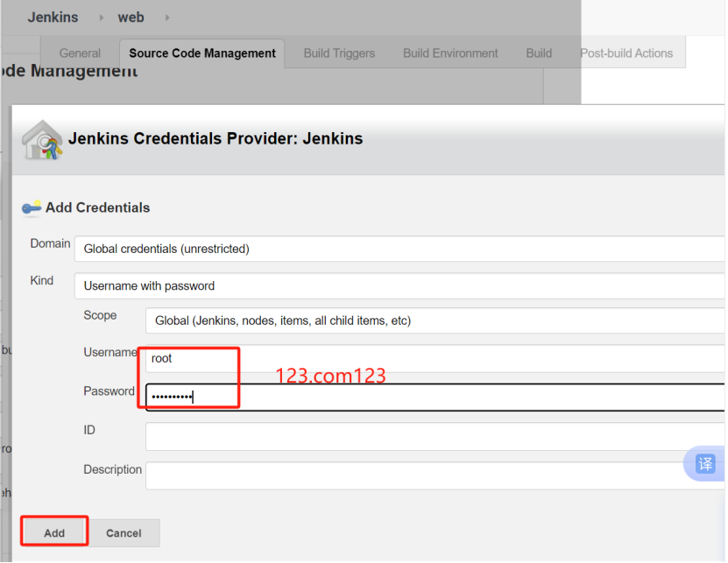
Task: Focus the Username field containing root
Action: 435,358
